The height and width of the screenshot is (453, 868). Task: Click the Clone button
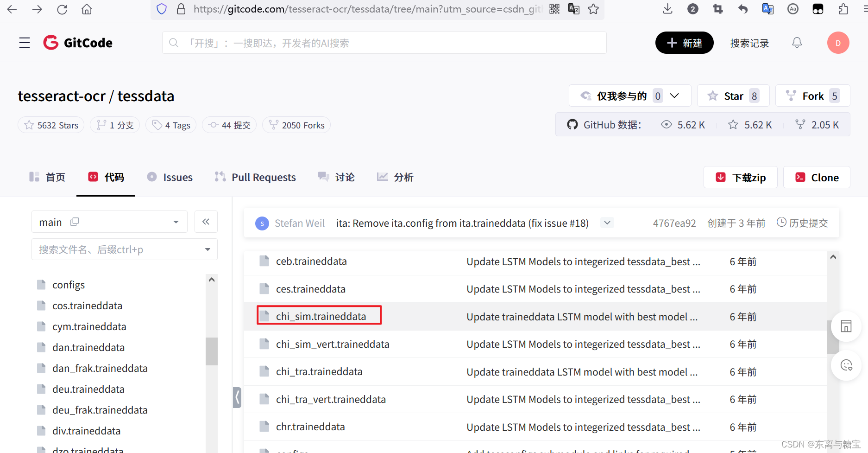pos(817,177)
